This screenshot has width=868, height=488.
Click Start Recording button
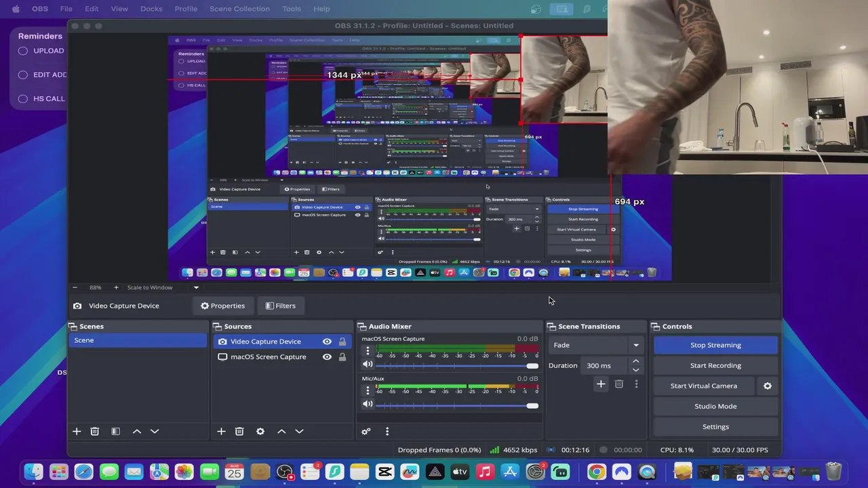pos(715,365)
